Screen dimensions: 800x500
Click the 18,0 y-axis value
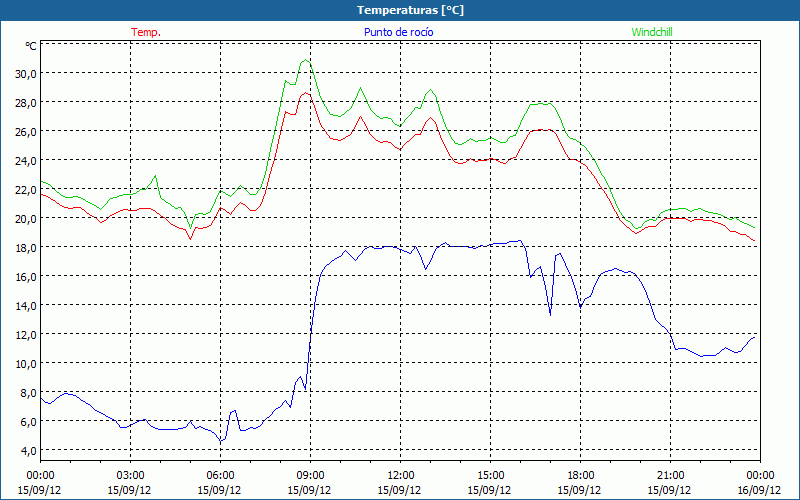[26, 247]
